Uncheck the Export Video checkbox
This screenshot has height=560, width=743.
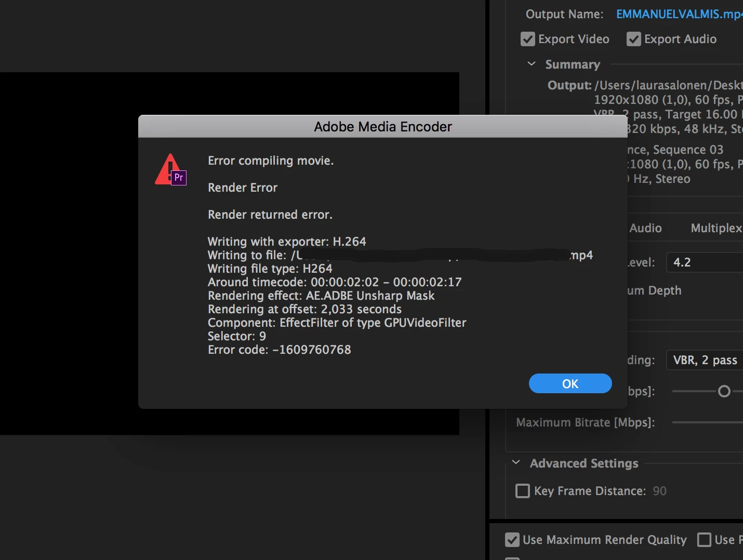(528, 39)
